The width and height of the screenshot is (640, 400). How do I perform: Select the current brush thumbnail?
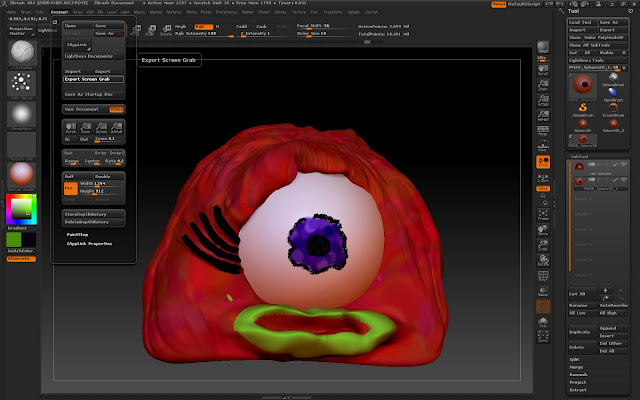click(22, 53)
